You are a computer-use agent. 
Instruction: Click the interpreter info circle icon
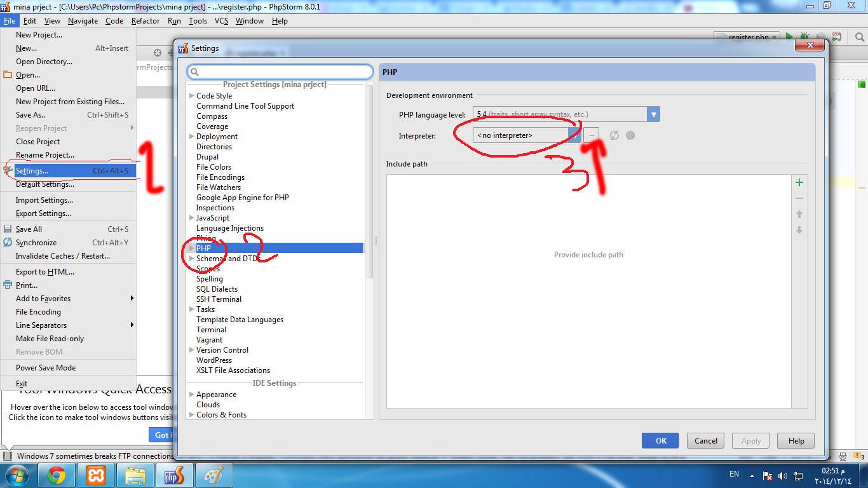point(630,135)
